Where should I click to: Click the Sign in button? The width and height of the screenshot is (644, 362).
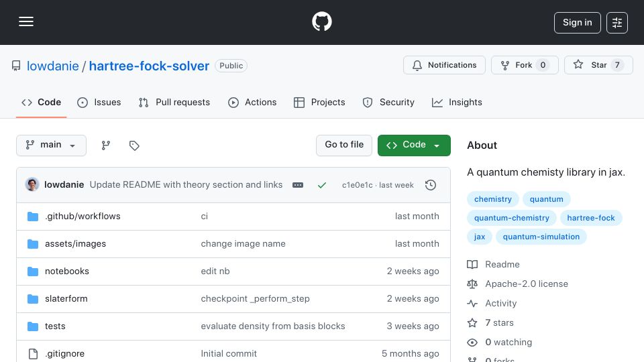pos(577,23)
